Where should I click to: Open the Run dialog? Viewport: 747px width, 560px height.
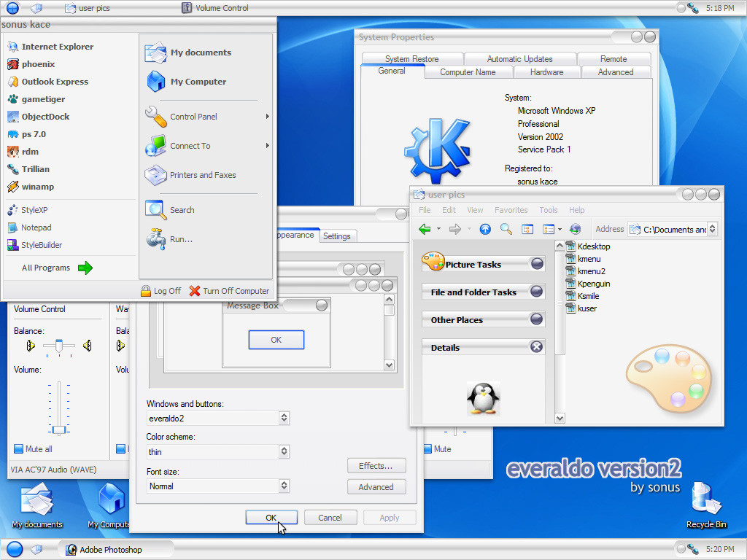169,239
